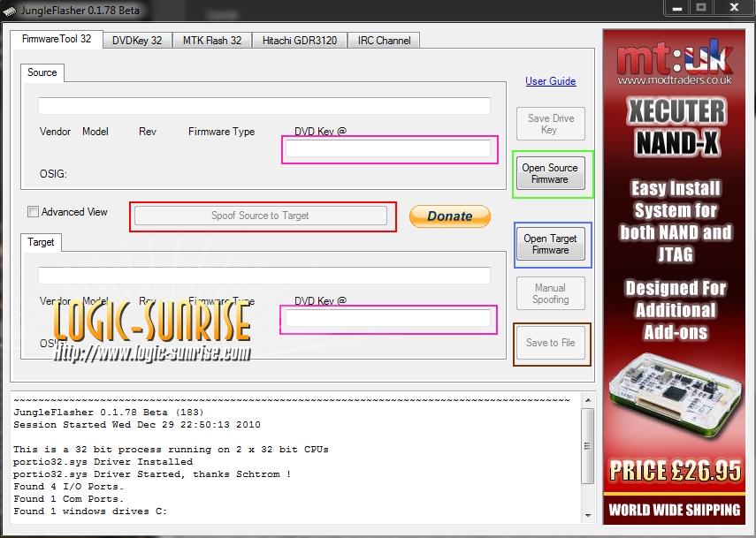
Task: Click the Source DVD Key field
Action: pos(388,148)
